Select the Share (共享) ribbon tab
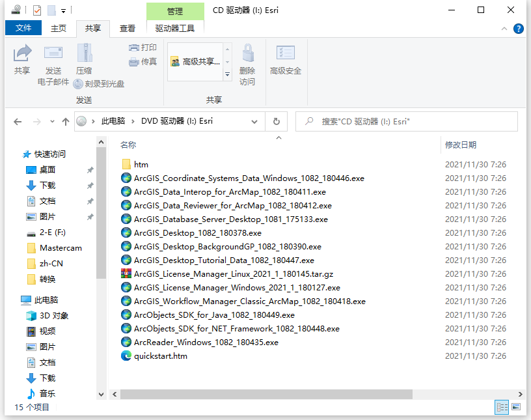This screenshot has height=420, width=531. coord(93,28)
